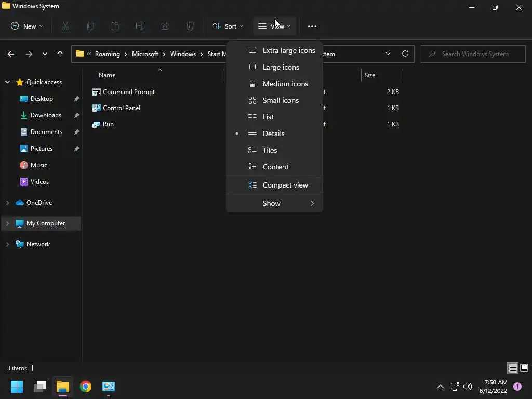Viewport: 532px width, 399px height.
Task: Open Windows Start menu
Action: [17, 387]
